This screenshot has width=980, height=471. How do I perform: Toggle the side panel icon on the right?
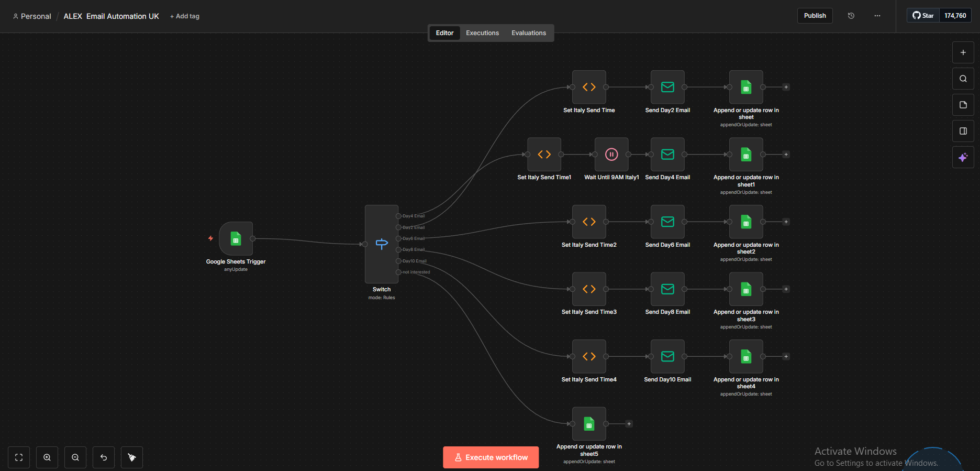(x=963, y=131)
